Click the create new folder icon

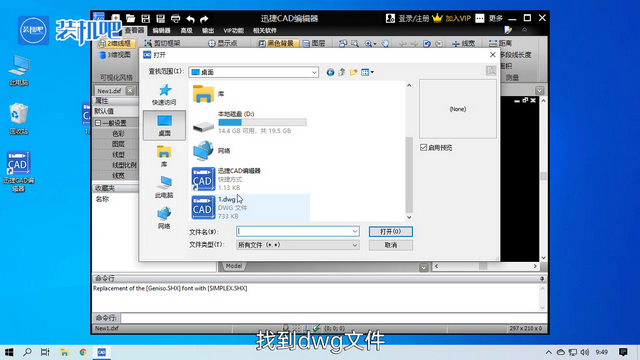tap(353, 72)
